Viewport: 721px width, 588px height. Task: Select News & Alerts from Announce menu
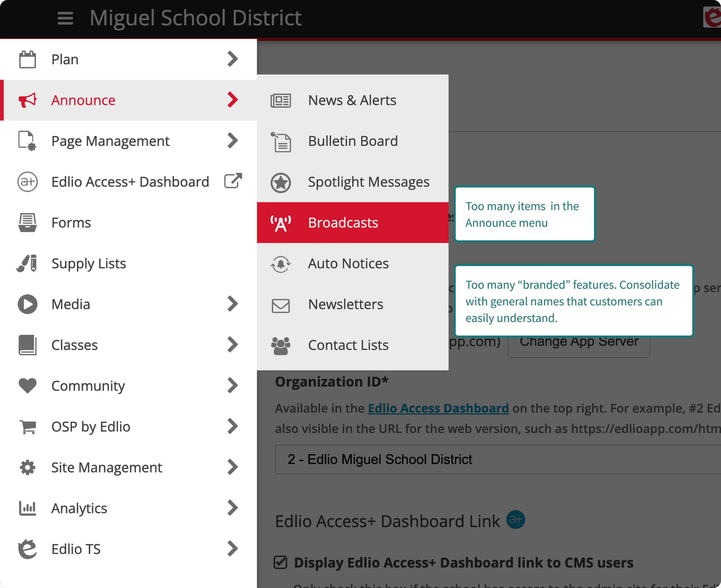coord(352,100)
